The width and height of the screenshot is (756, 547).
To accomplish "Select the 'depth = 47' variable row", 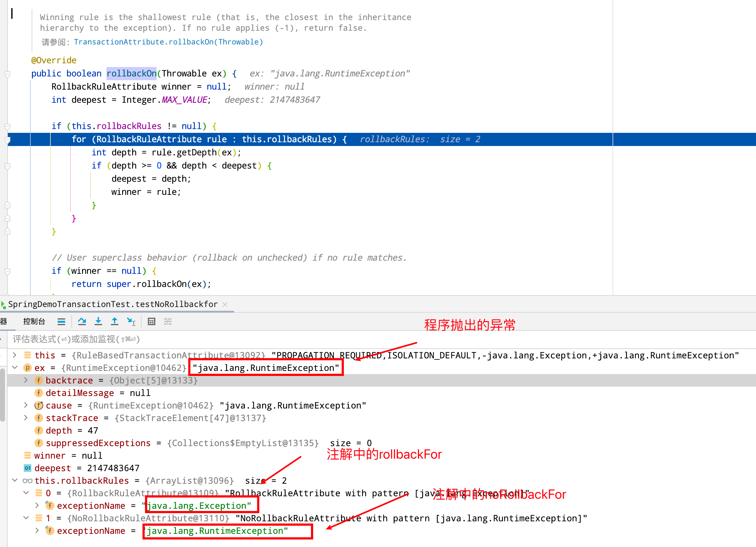I will 382,430.
